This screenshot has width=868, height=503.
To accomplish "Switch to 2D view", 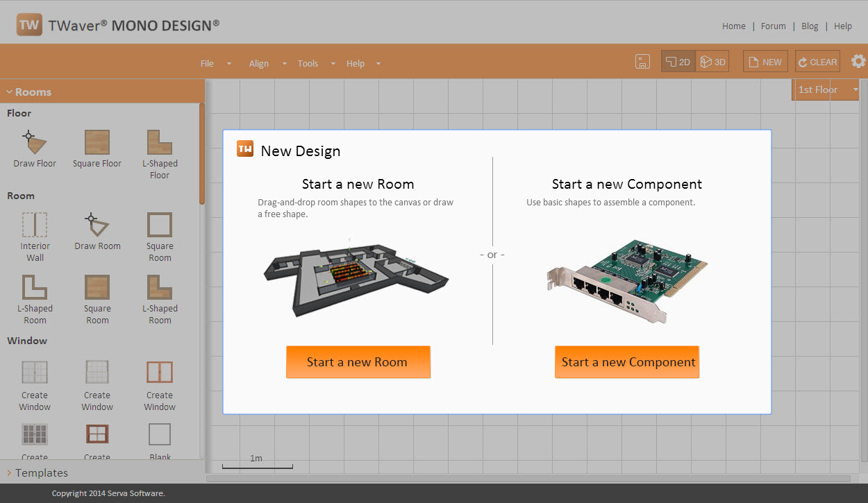I will tap(678, 62).
